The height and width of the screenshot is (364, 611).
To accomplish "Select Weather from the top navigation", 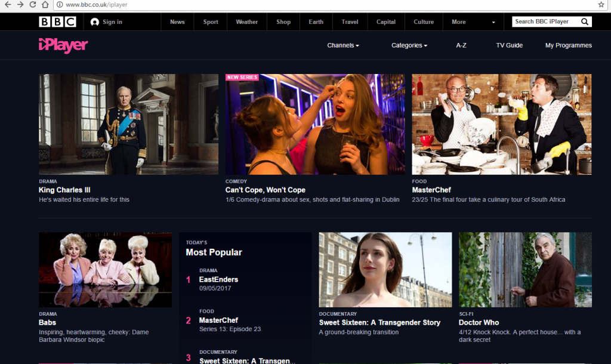I will [x=246, y=22].
